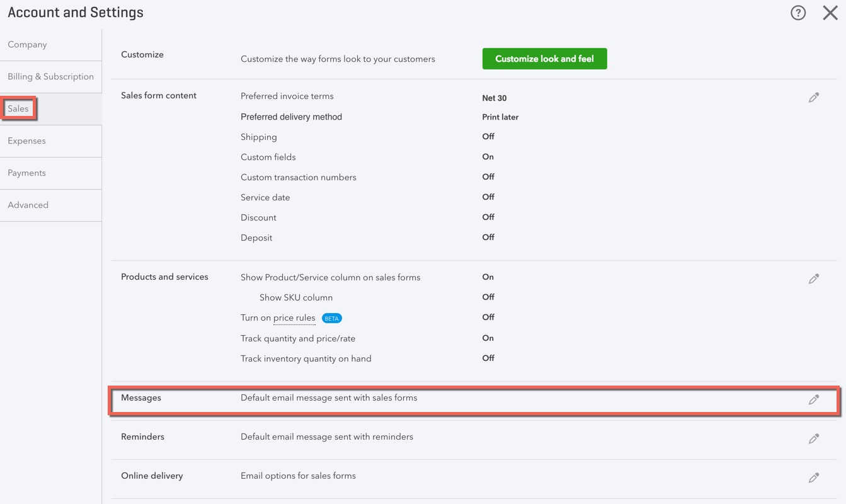The image size is (846, 504).
Task: Edit the Sales form content section pencil
Action: 814,98
